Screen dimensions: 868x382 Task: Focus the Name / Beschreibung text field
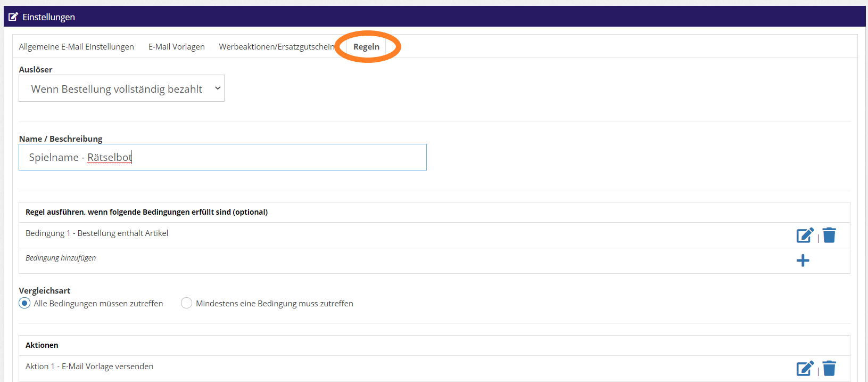(x=222, y=157)
